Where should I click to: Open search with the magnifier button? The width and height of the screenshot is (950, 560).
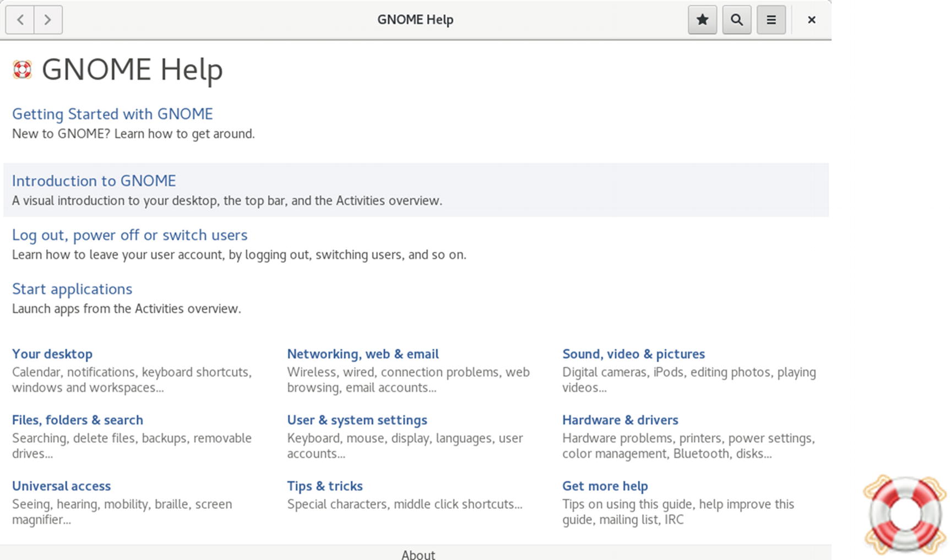point(737,20)
